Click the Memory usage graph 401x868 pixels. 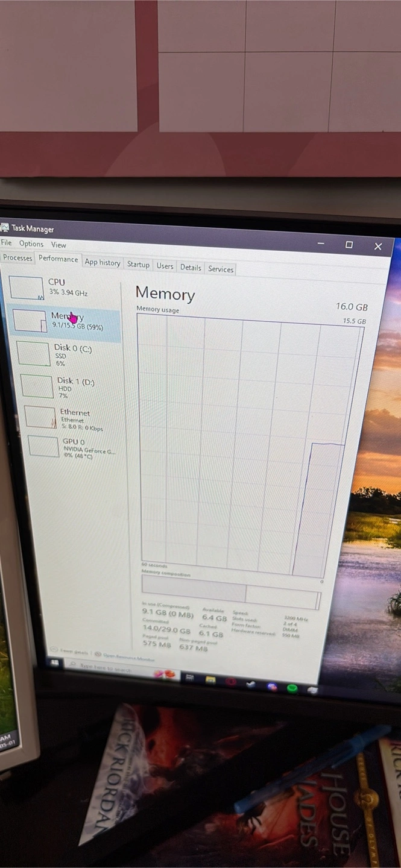[x=250, y=445]
